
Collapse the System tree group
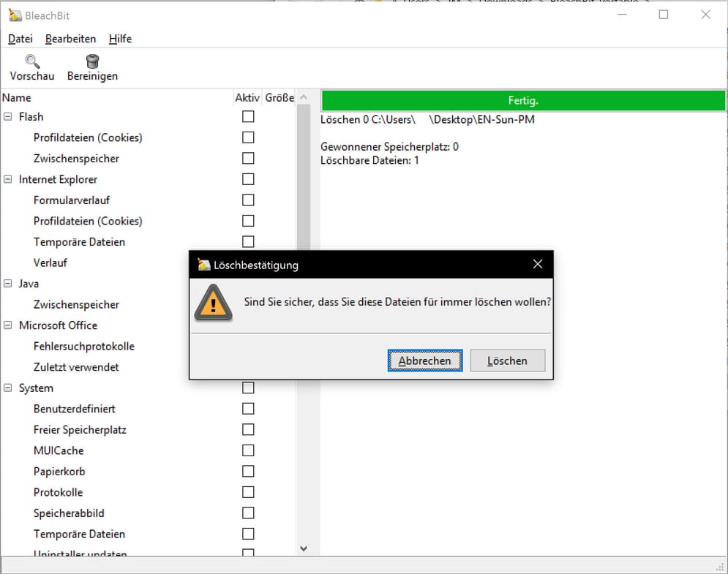(8, 388)
